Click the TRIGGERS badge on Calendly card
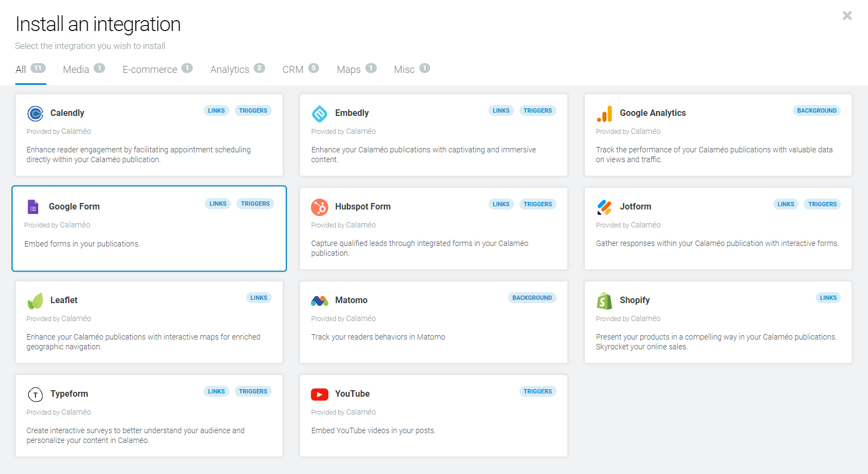This screenshot has width=868, height=474. click(253, 110)
